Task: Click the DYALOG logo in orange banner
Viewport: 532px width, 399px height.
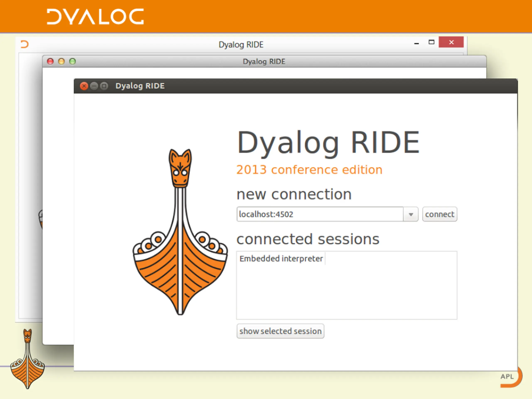Action: (95, 17)
